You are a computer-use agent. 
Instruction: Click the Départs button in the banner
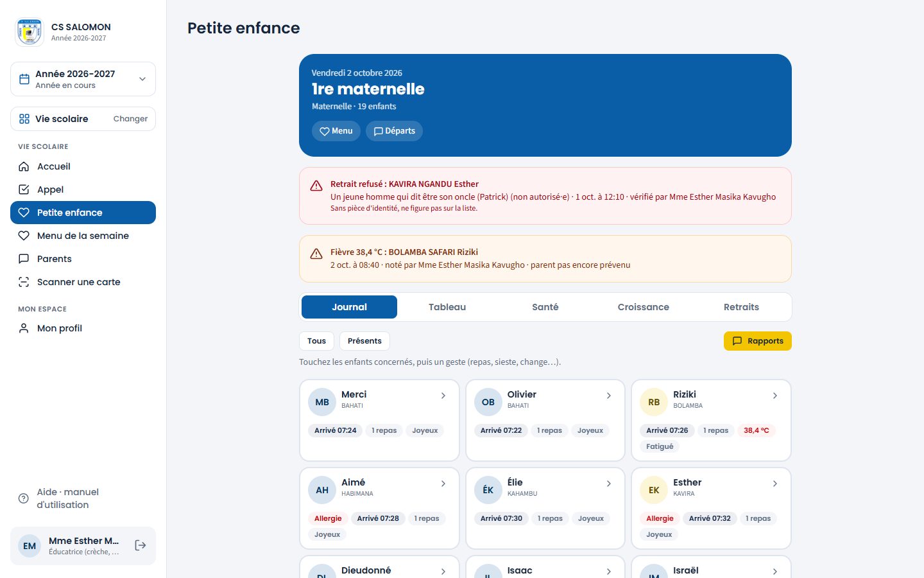click(394, 131)
